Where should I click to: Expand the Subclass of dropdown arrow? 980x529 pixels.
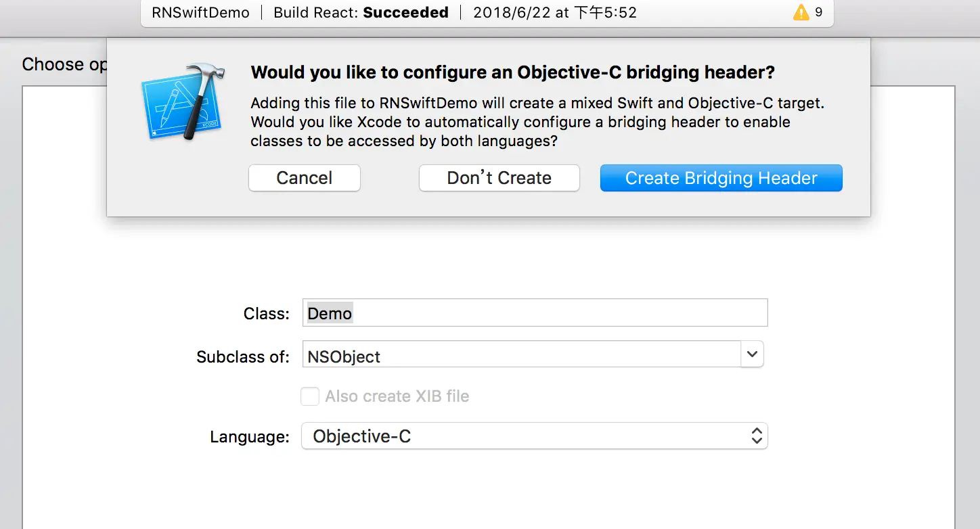pyautogui.click(x=752, y=354)
